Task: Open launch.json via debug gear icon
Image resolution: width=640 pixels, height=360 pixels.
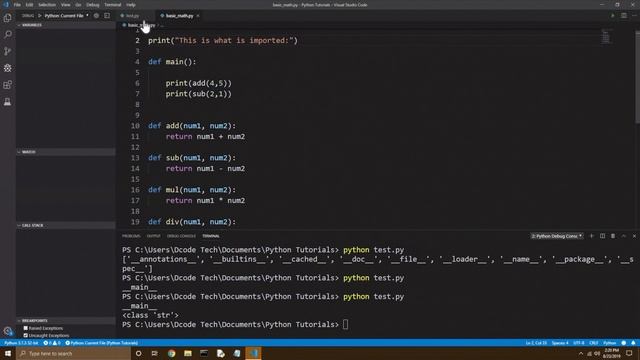Action: 96,16
